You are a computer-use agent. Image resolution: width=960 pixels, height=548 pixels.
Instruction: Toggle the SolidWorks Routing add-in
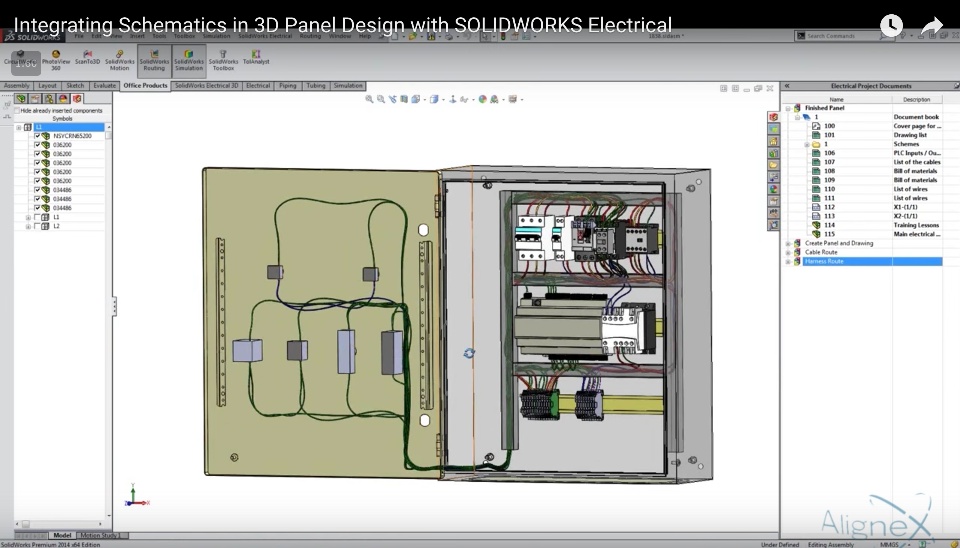click(x=154, y=60)
